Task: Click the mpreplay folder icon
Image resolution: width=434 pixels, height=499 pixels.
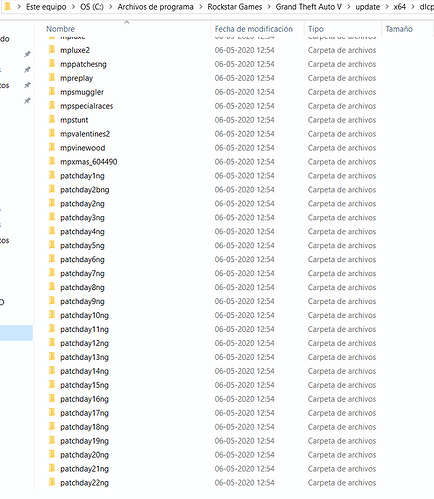Action: point(52,78)
